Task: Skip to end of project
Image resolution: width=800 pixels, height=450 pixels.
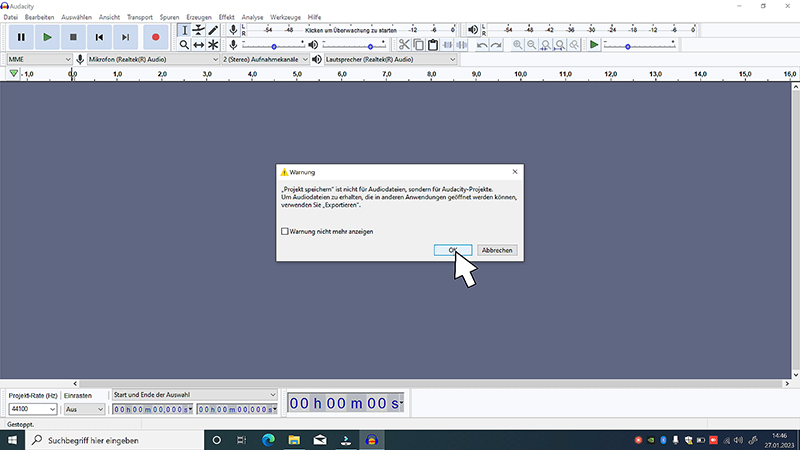Action: point(125,37)
